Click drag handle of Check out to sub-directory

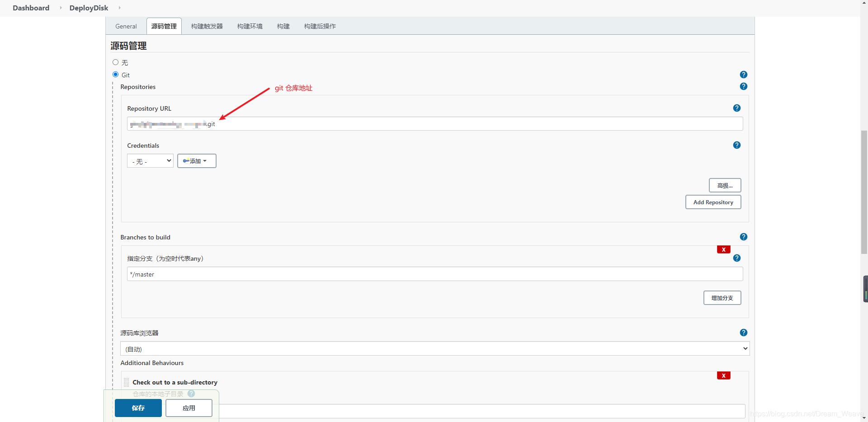[126, 382]
